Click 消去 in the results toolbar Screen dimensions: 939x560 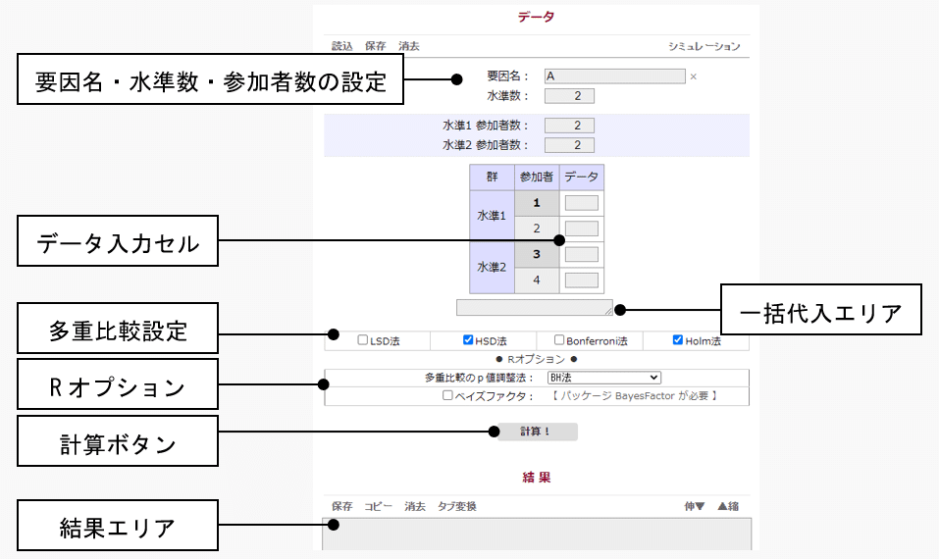tap(414, 506)
